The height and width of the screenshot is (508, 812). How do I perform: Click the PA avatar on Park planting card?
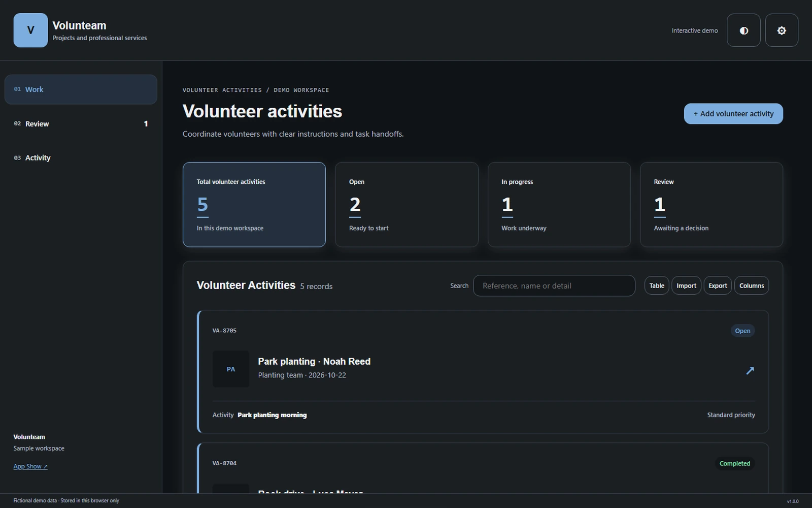[x=231, y=369]
